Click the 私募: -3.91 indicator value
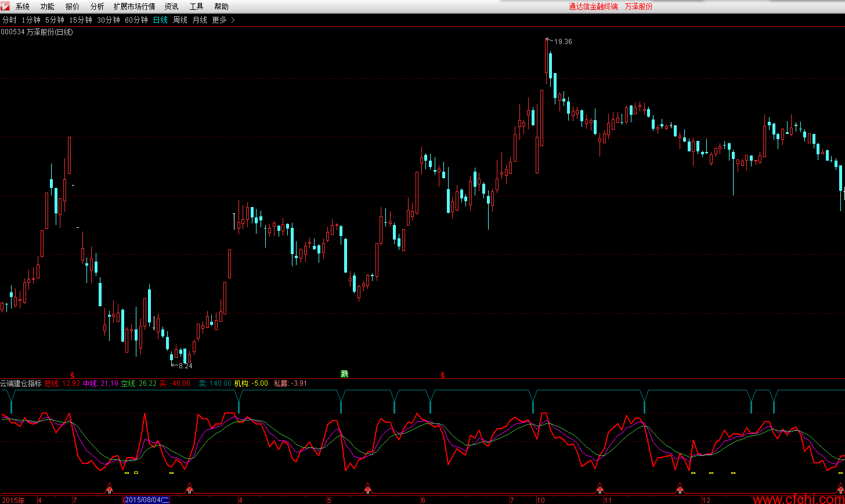Screen dimensions: 845x504 point(291,383)
